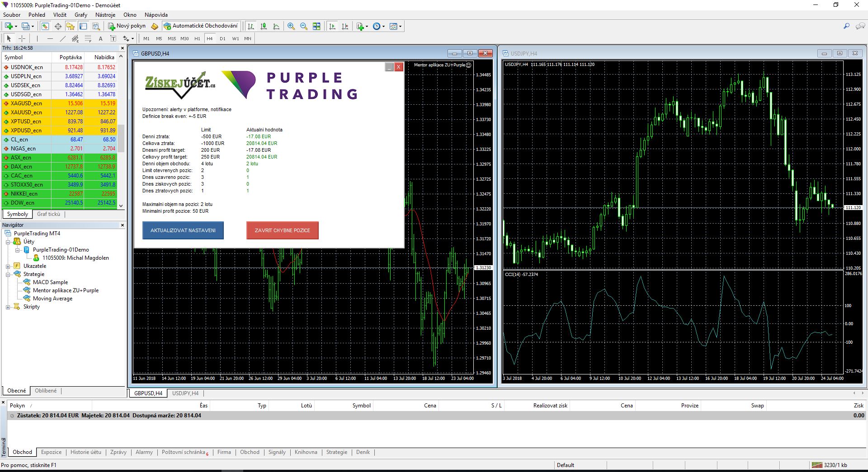Viewport: 868px width, 472px height.
Task: Enable chart auto scroll icon
Action: coord(332,26)
